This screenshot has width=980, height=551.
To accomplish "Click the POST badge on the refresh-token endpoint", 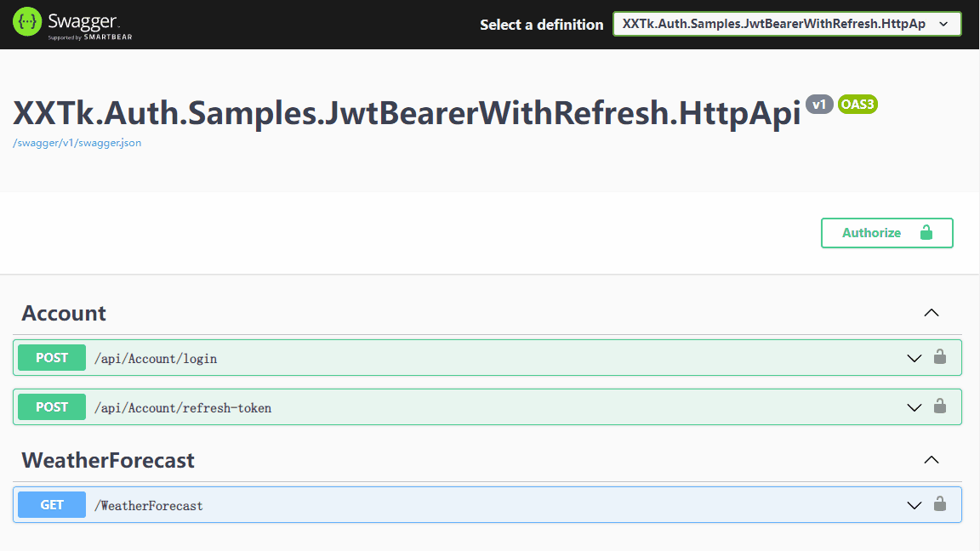I will 52,407.
